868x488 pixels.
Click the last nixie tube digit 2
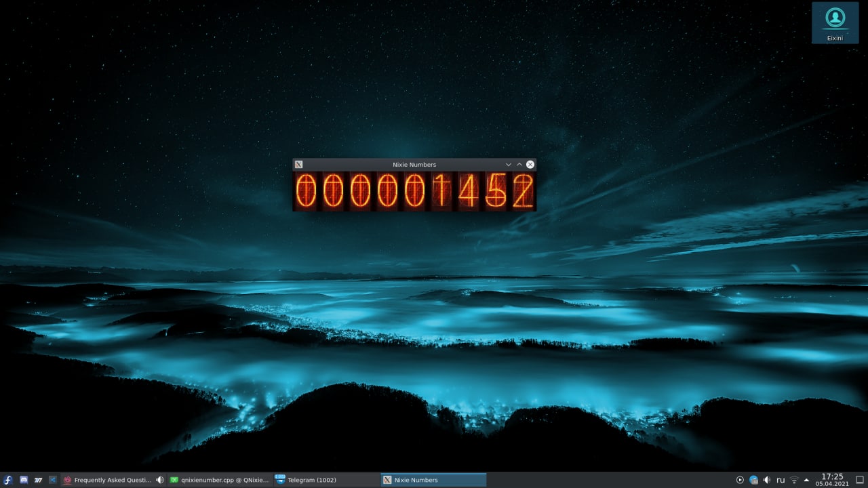[x=522, y=191]
